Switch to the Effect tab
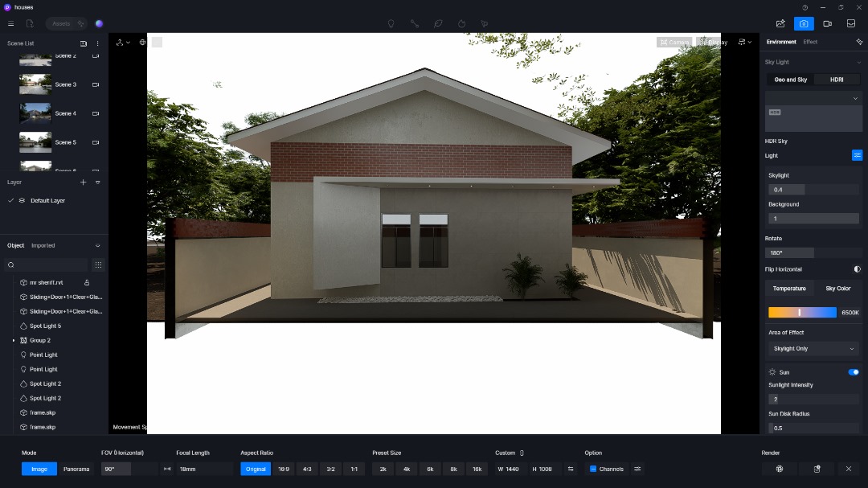868x488 pixels. coord(810,42)
